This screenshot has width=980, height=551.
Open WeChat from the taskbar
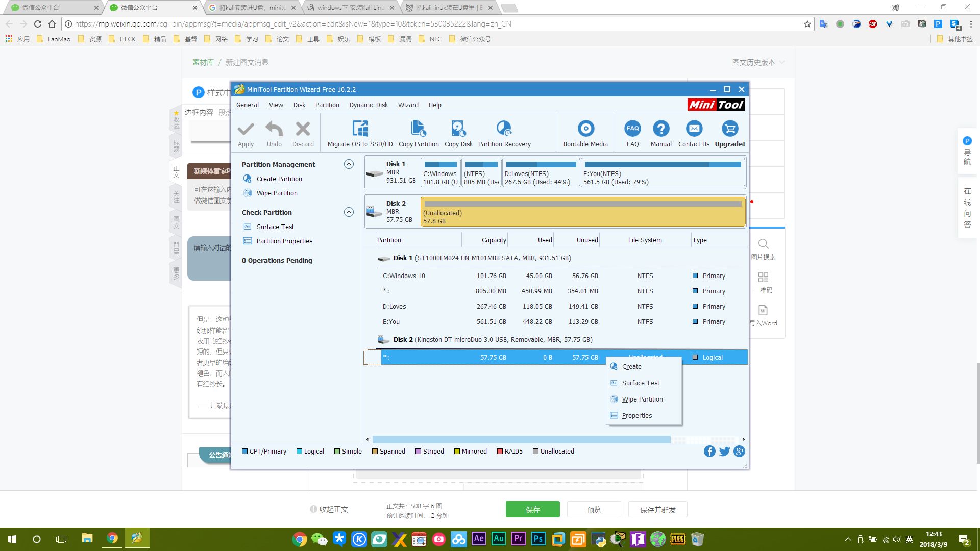(320, 539)
